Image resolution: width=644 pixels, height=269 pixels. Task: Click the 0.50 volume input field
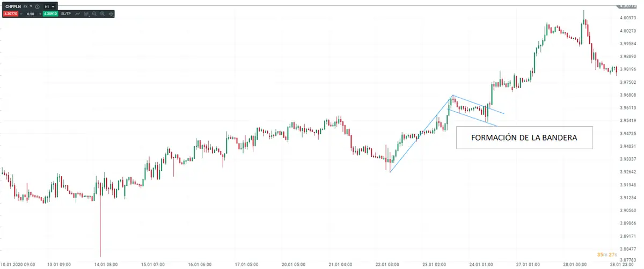31,13
